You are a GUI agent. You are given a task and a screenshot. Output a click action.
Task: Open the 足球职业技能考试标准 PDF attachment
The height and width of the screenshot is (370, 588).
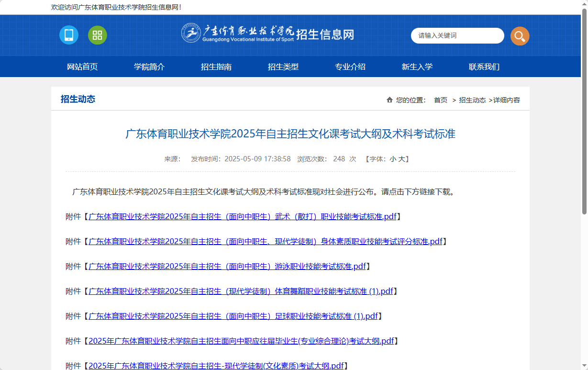[233, 316]
